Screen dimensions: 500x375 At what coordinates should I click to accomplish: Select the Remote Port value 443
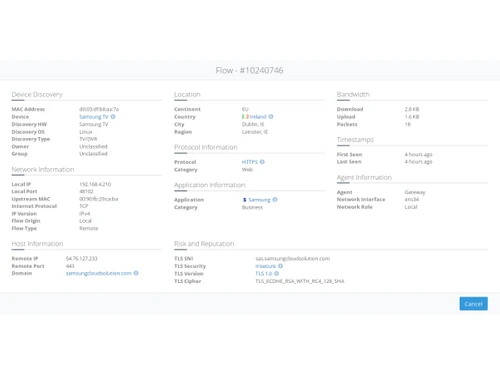tap(70, 266)
